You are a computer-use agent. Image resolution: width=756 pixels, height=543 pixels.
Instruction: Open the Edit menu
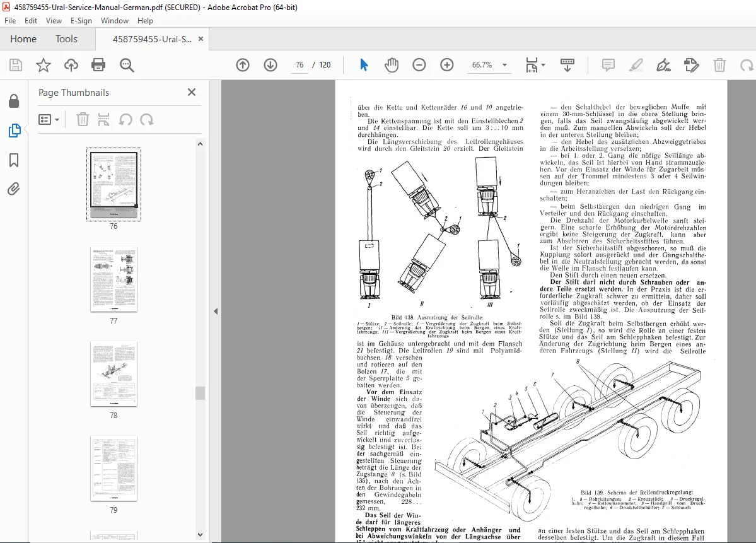coord(31,21)
